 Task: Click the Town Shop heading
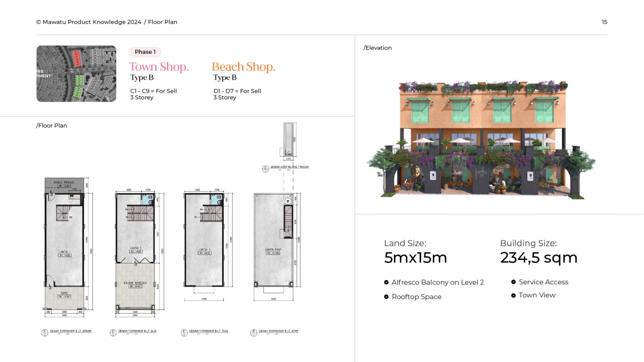(159, 67)
